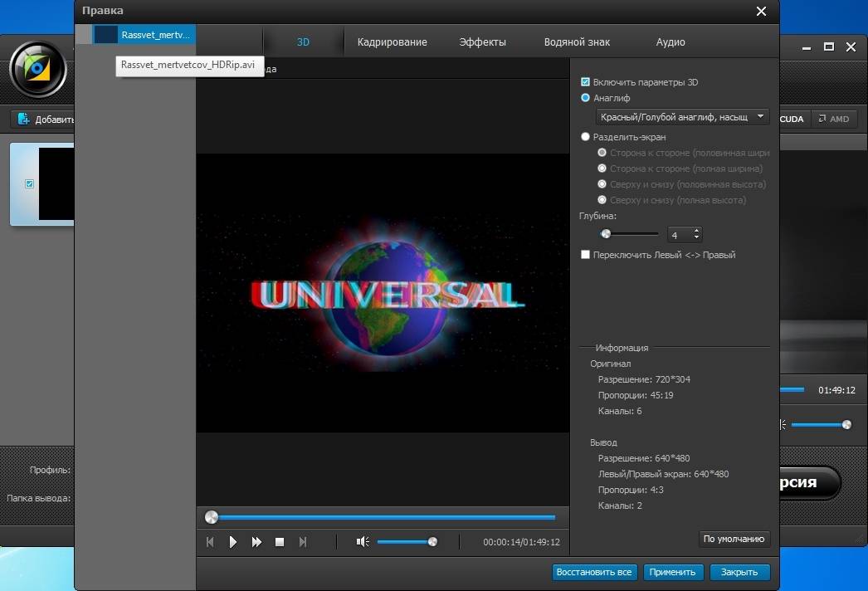Click the Разрешение: 720*304 text
The height and width of the screenshot is (591, 868).
tap(644, 379)
